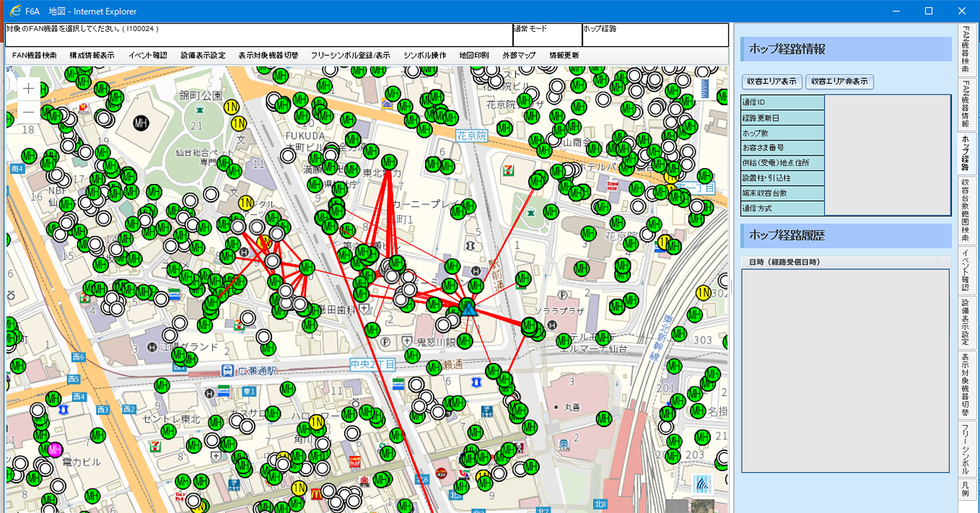Open the 収容台数範囲検索 side tab
The width and height of the screenshot is (980, 513).
click(965, 210)
